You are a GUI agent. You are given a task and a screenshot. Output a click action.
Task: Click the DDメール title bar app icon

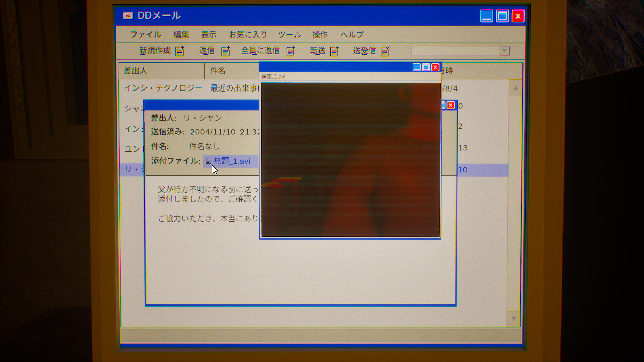click(x=128, y=16)
